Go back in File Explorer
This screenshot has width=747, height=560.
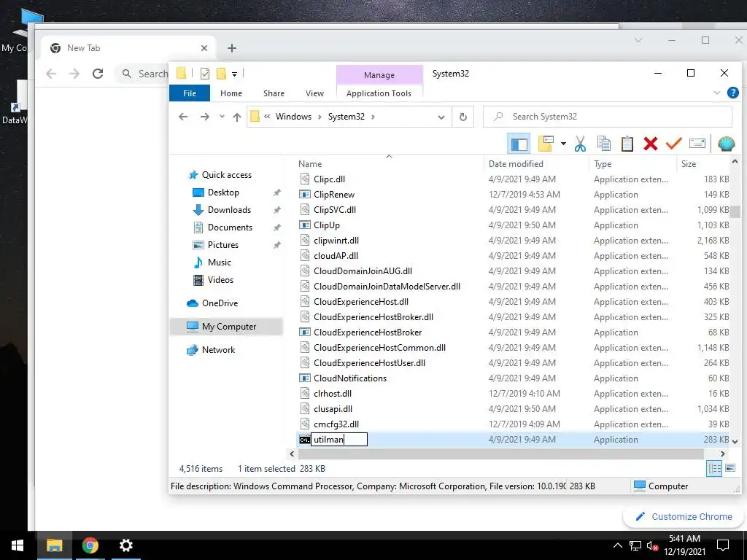[x=183, y=117]
